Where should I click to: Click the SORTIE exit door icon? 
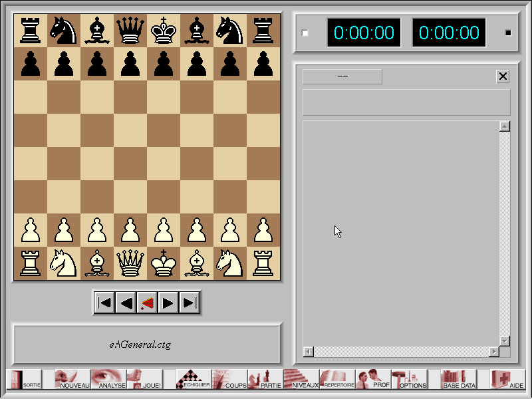pyautogui.click(x=25, y=379)
